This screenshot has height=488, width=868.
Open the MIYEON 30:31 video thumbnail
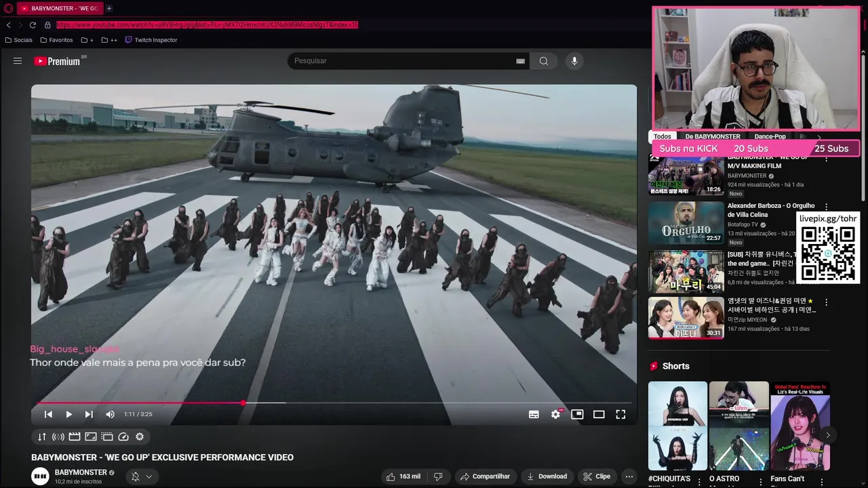pos(686,318)
